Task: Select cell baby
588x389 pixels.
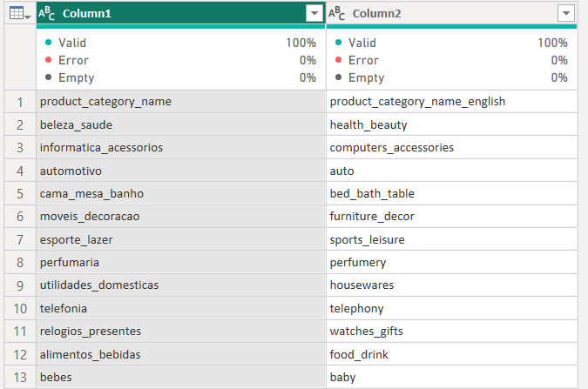Action: point(452,377)
